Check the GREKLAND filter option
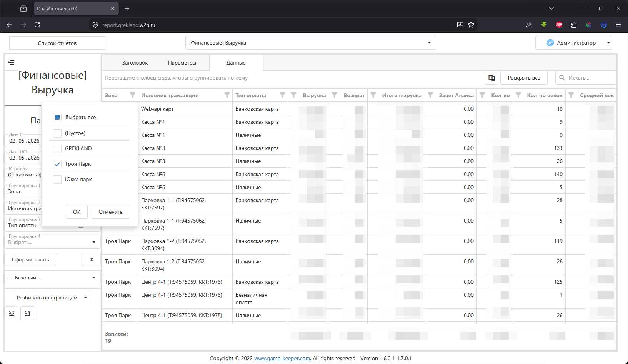 pos(57,148)
